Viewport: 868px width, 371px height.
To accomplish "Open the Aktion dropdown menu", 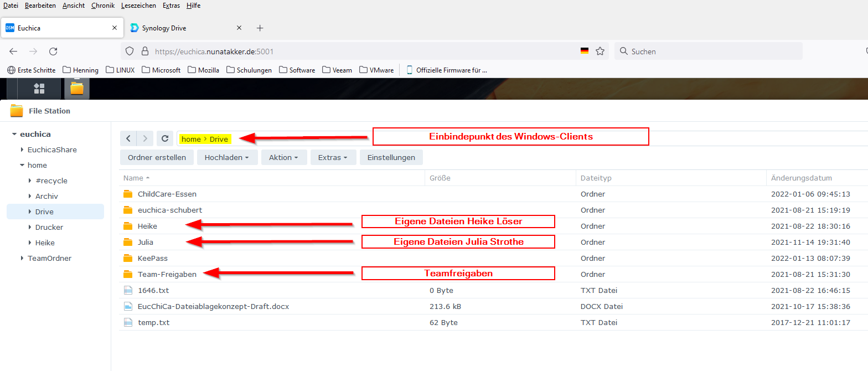I will 283,158.
